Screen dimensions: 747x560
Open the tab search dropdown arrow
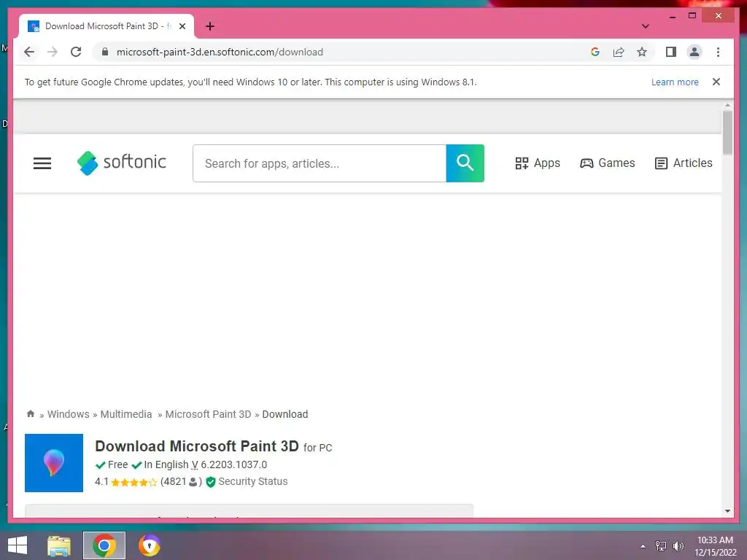tap(646, 26)
